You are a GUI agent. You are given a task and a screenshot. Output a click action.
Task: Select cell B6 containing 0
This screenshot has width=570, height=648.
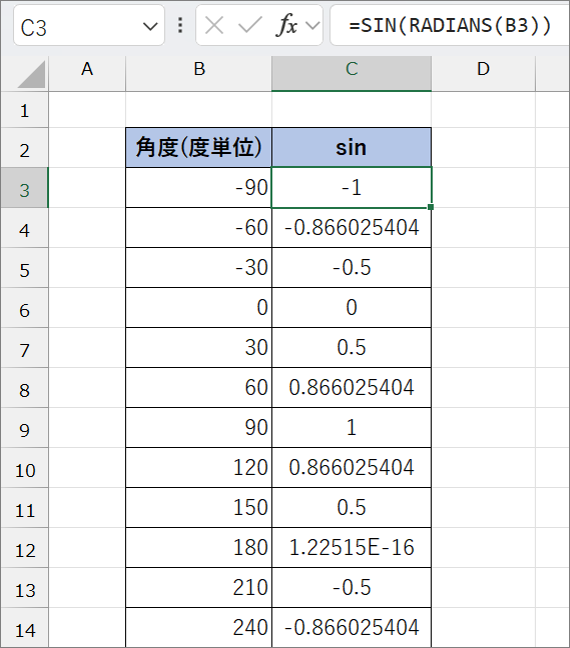click(x=199, y=308)
